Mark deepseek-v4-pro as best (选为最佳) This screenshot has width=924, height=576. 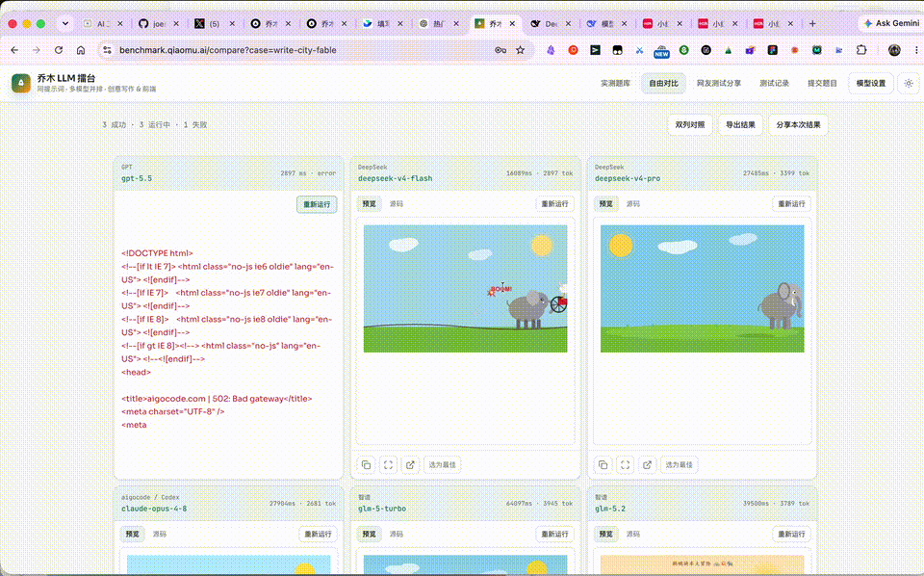(x=679, y=465)
